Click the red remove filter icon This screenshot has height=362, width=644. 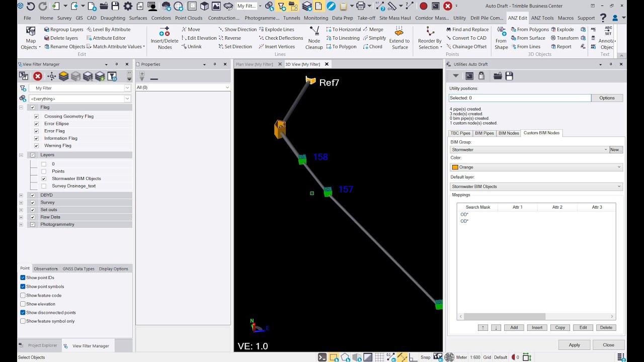(x=38, y=76)
